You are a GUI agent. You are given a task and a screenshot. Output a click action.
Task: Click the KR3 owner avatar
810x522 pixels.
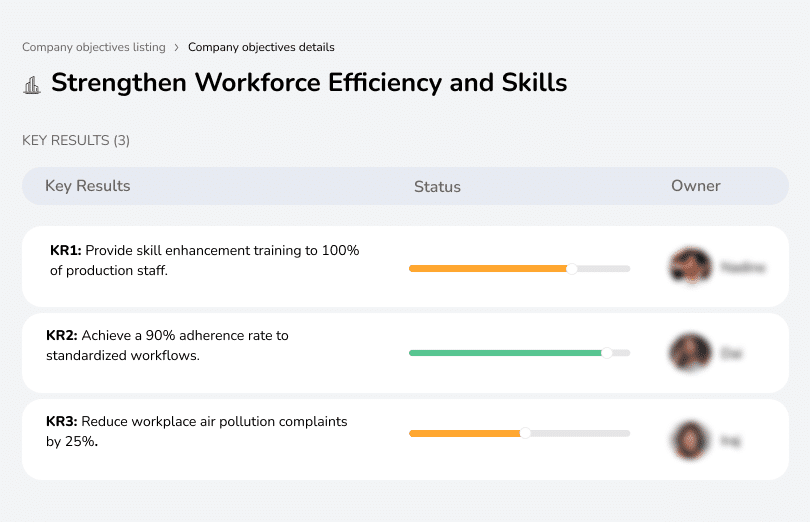(691, 440)
